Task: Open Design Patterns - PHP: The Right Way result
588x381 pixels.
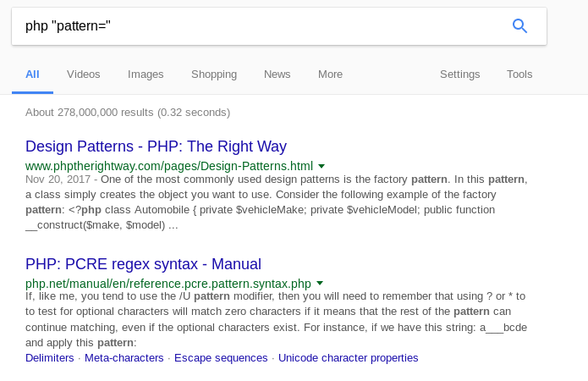Action: (x=156, y=146)
